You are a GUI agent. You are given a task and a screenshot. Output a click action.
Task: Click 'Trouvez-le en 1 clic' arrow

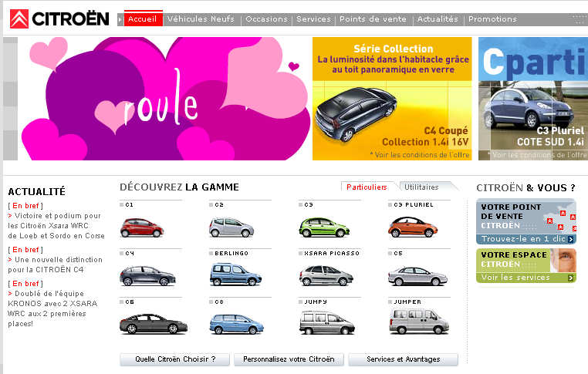tap(571, 239)
